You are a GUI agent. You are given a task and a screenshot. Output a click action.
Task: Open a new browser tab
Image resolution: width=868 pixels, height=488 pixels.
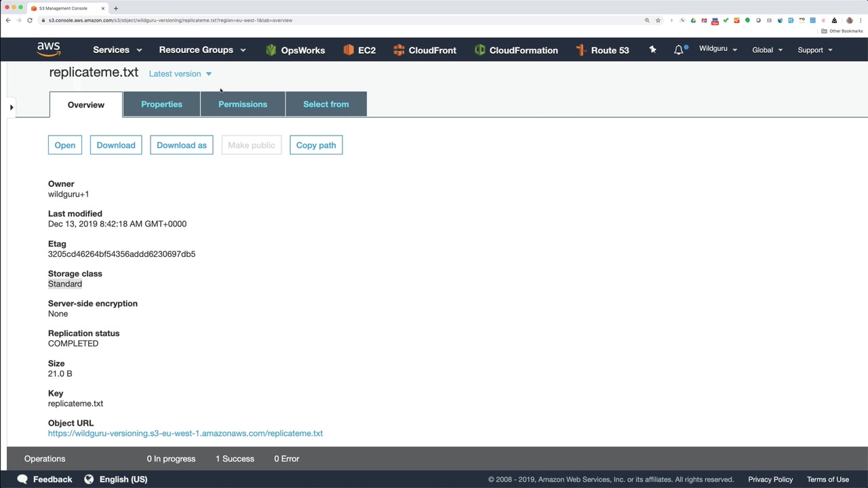[116, 8]
